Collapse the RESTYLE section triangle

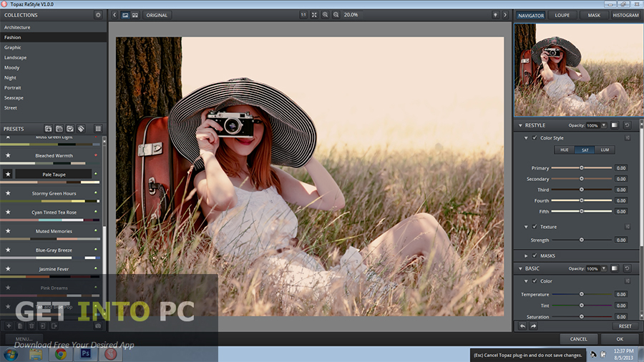coord(520,125)
